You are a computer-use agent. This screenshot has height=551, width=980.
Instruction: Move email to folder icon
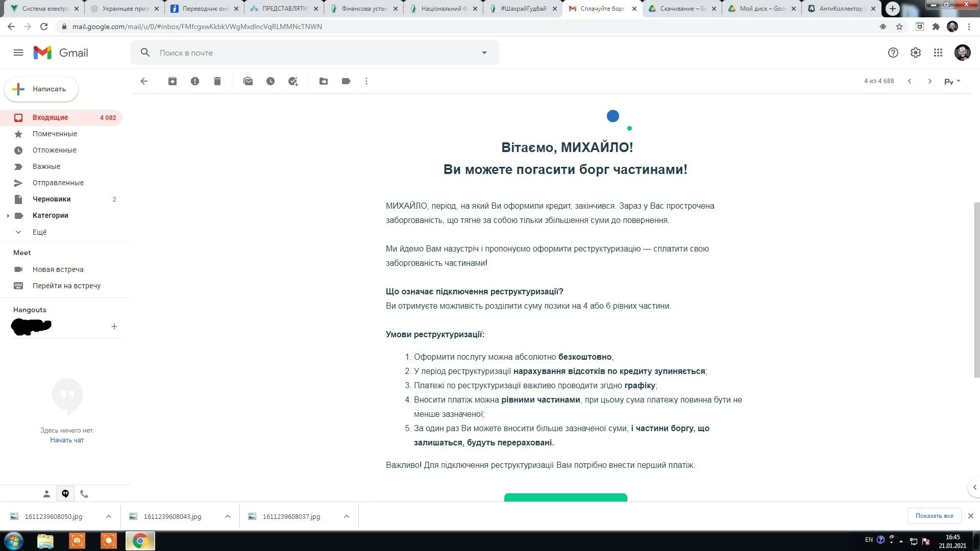[324, 81]
